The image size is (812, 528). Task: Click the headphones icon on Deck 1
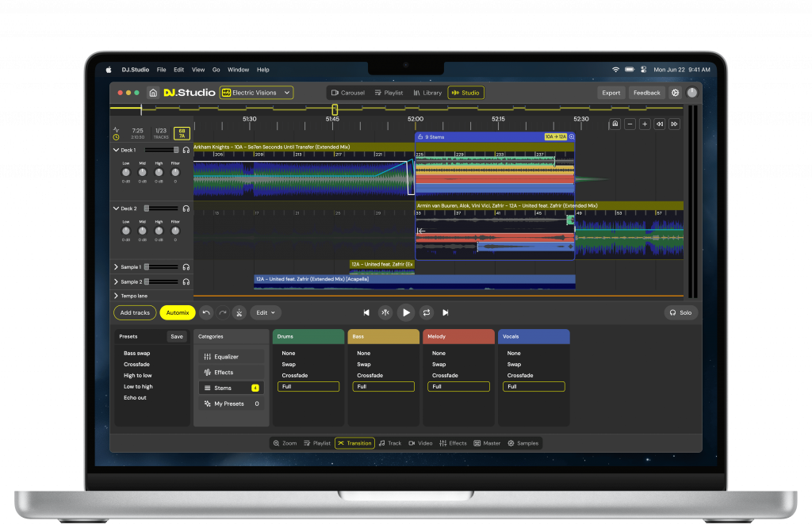pyautogui.click(x=186, y=150)
